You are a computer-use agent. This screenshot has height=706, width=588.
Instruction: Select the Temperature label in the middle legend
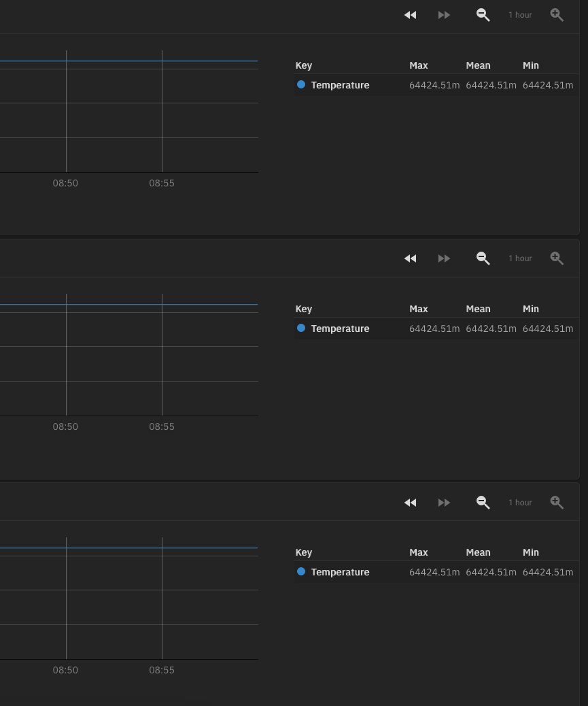(x=340, y=329)
